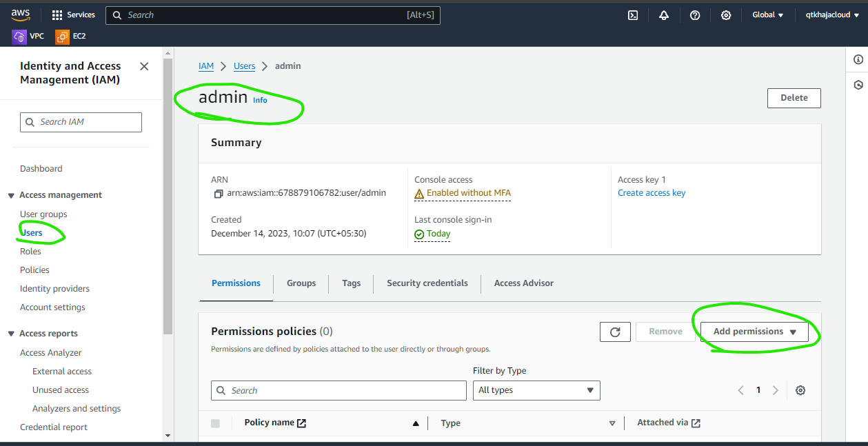Viewport: 868px width, 446px height.
Task: Open Credential report in the sidebar
Action: tap(54, 427)
